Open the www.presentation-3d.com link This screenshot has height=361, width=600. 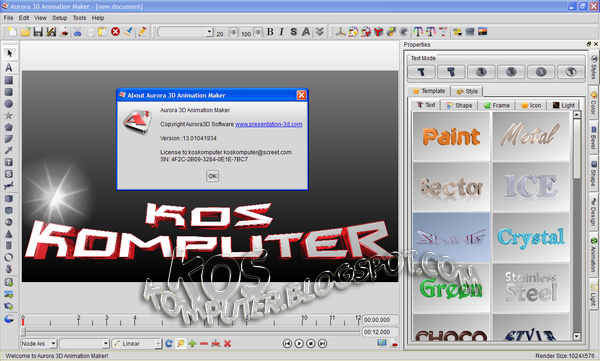pyautogui.click(x=269, y=124)
